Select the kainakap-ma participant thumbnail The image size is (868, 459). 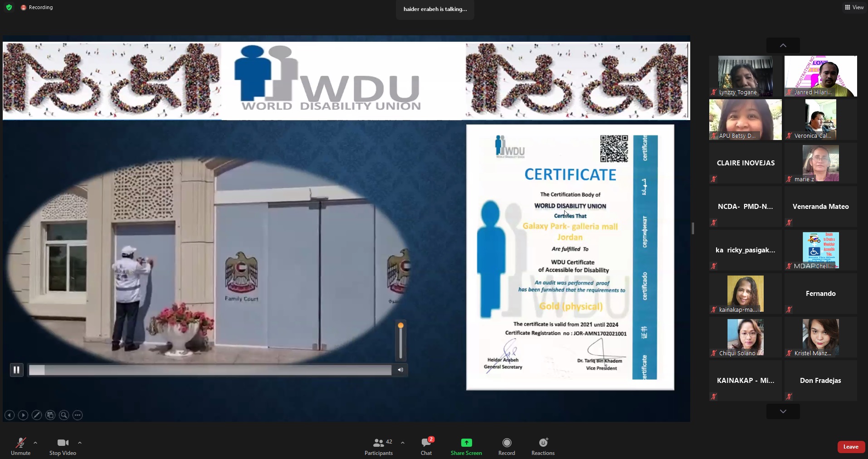746,294
